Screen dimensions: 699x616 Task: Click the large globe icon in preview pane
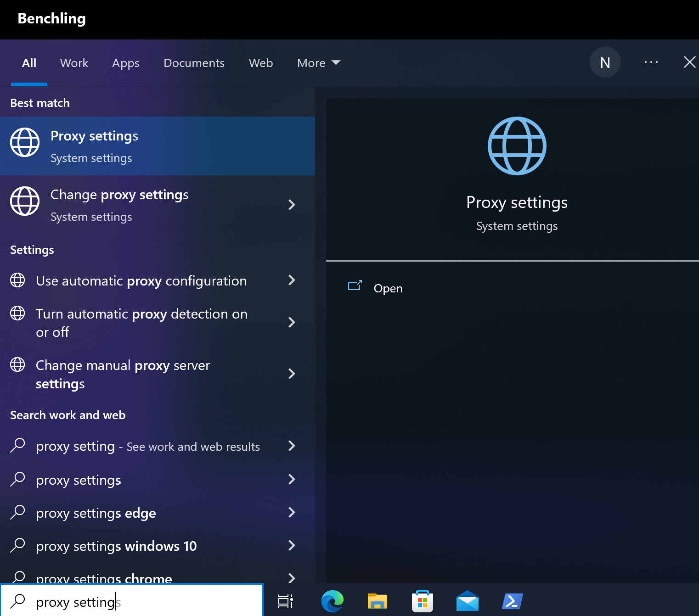pos(517,146)
